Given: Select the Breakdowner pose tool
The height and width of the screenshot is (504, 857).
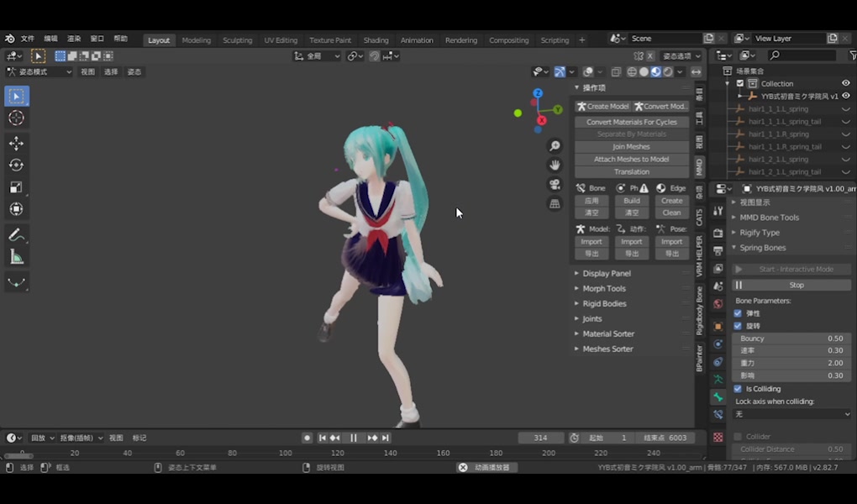Looking at the screenshot, I should [17, 282].
